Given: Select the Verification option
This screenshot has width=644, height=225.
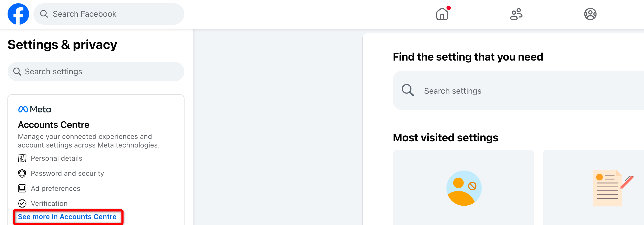Looking at the screenshot, I should point(49,203).
